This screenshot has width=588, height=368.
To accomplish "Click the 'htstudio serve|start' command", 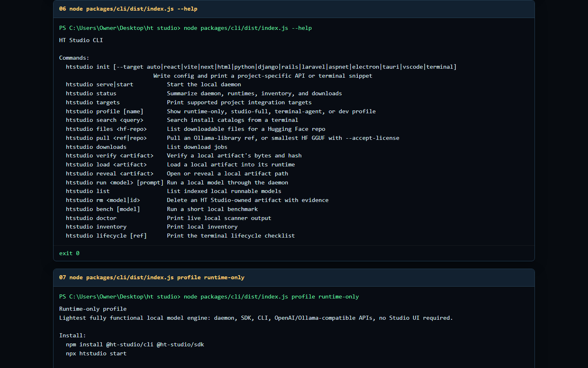I will pos(100,84).
